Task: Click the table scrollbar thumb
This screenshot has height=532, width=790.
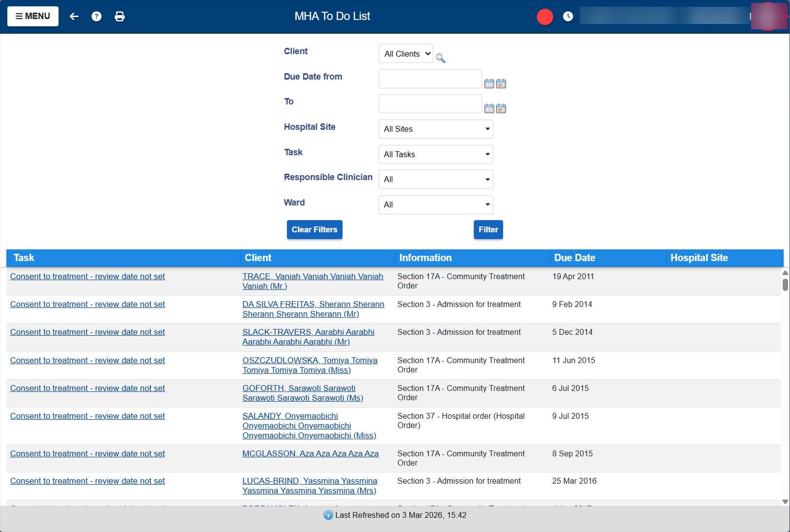Action: click(785, 285)
